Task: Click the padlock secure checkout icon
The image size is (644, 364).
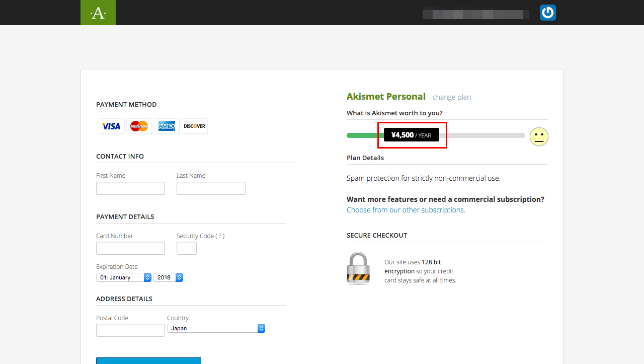Action: [358, 268]
